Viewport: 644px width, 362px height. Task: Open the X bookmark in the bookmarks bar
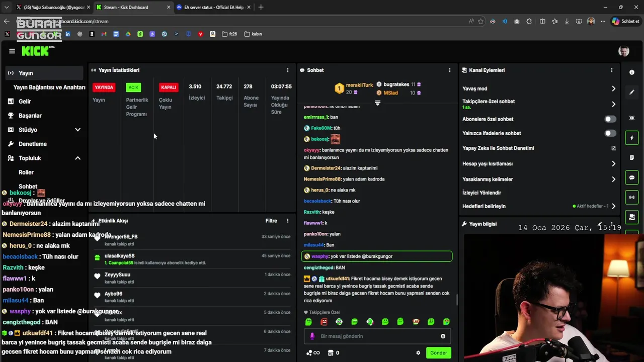7,34
